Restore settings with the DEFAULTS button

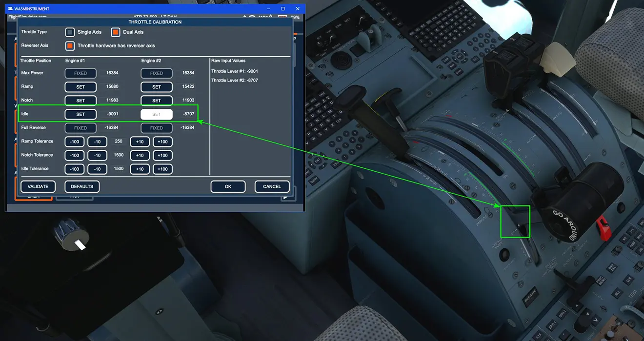(x=82, y=186)
